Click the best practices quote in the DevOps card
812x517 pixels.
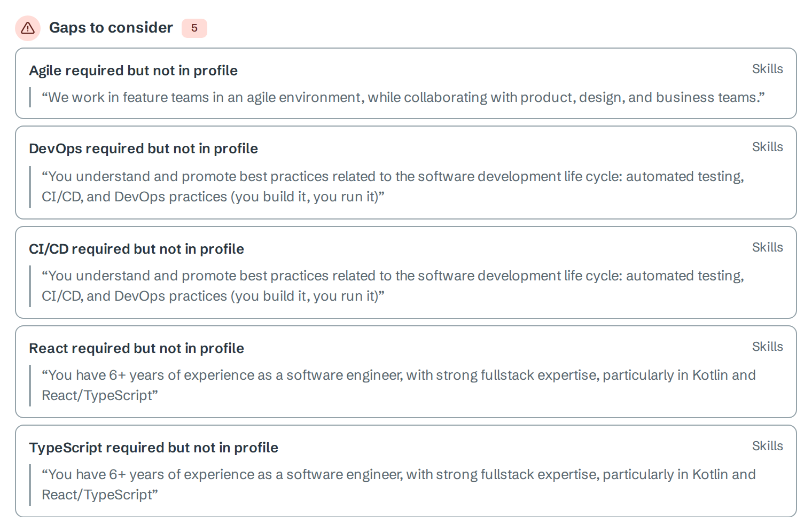point(393,186)
